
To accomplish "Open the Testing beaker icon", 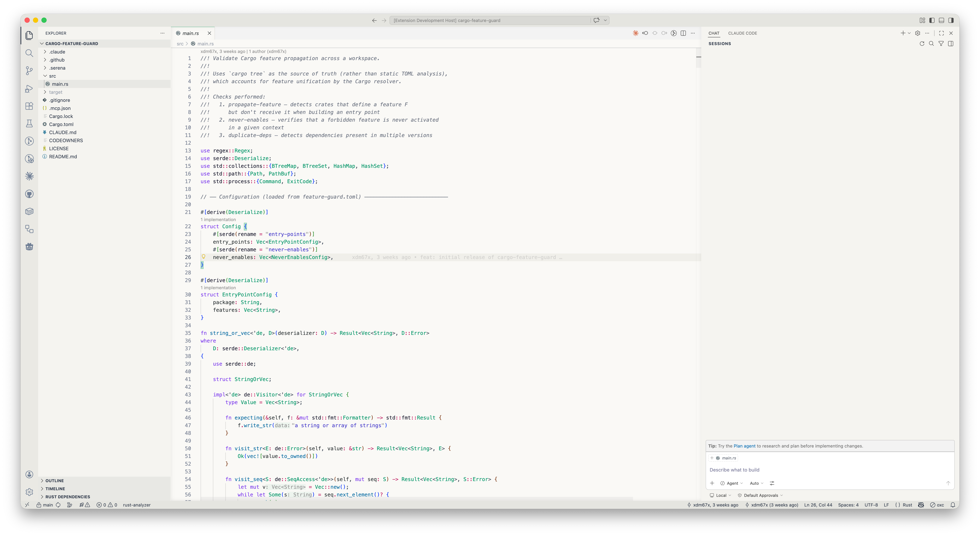I will coord(29,123).
